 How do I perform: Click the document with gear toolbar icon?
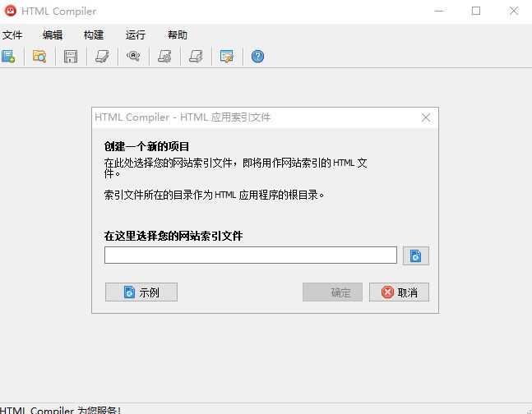click(x=164, y=57)
